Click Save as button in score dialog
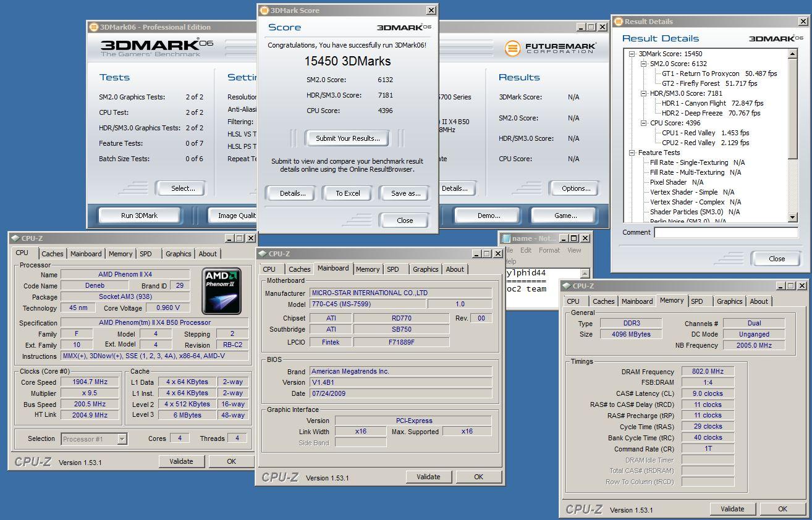This screenshot has width=812, height=520. [405, 193]
